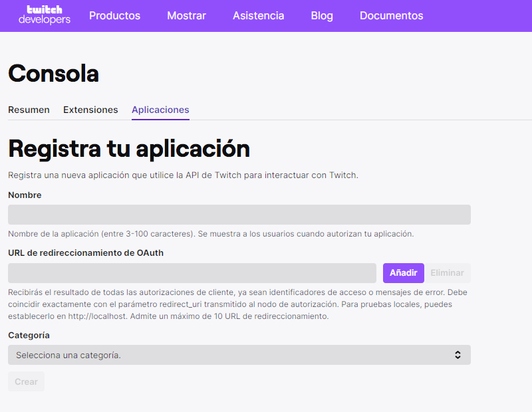Click the 'Recibirás el resultado' help paragraph
532x412 pixels.
(237, 304)
